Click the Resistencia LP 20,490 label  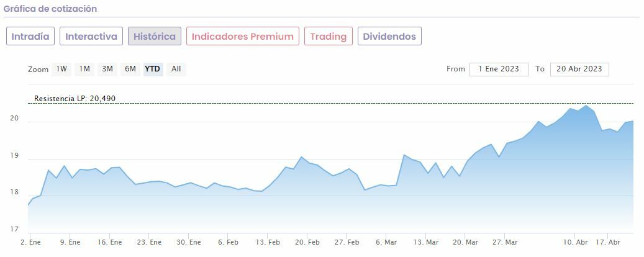coord(75,99)
